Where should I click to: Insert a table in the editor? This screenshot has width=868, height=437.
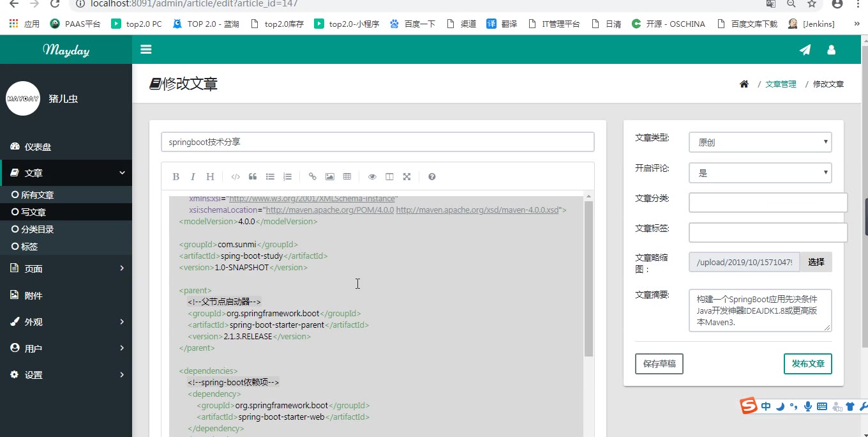click(347, 177)
